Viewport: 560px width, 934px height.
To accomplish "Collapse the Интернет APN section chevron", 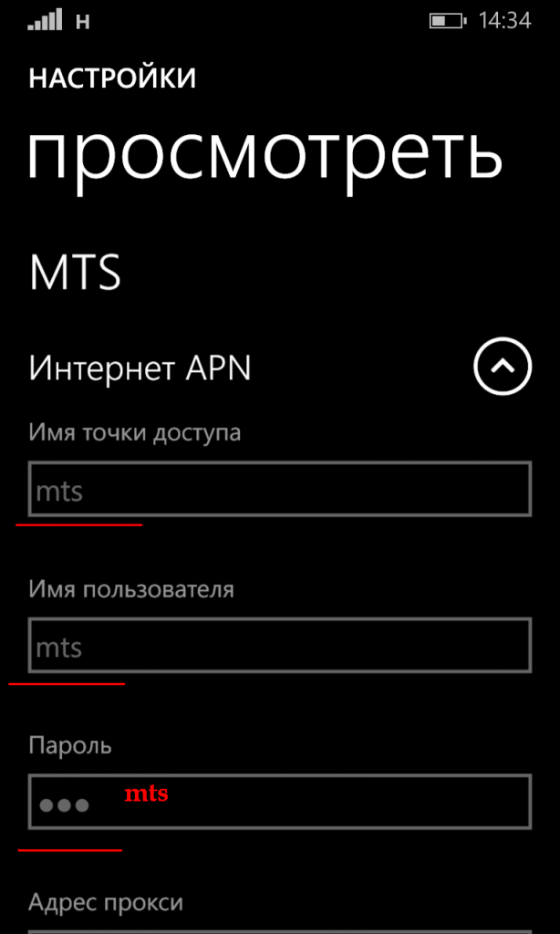I will [503, 367].
